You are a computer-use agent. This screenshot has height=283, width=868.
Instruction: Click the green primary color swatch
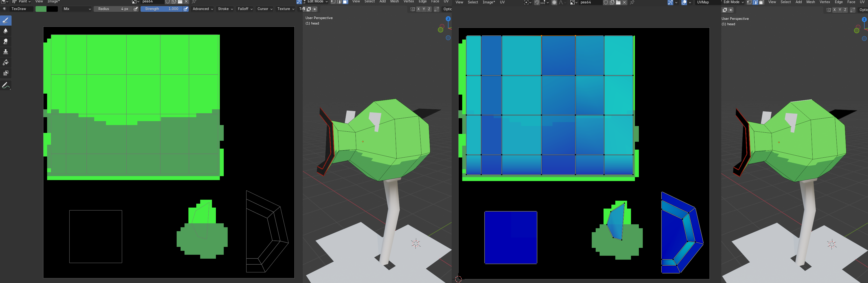coord(41,9)
